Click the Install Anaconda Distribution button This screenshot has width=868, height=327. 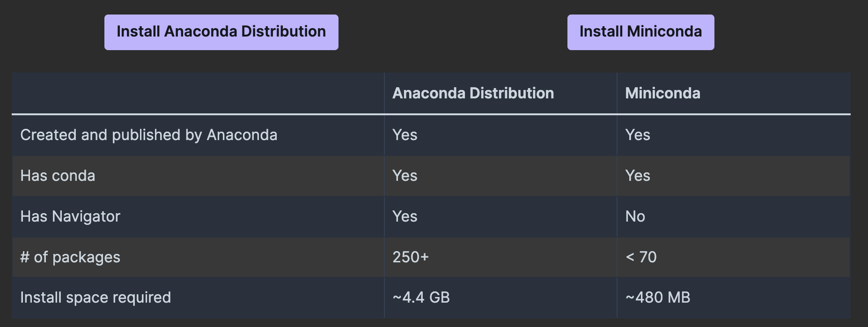(221, 32)
